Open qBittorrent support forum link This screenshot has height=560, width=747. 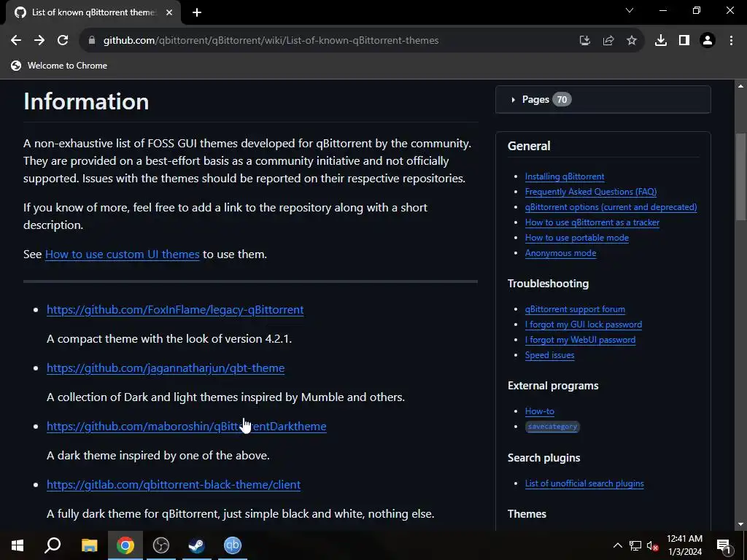[575, 309]
